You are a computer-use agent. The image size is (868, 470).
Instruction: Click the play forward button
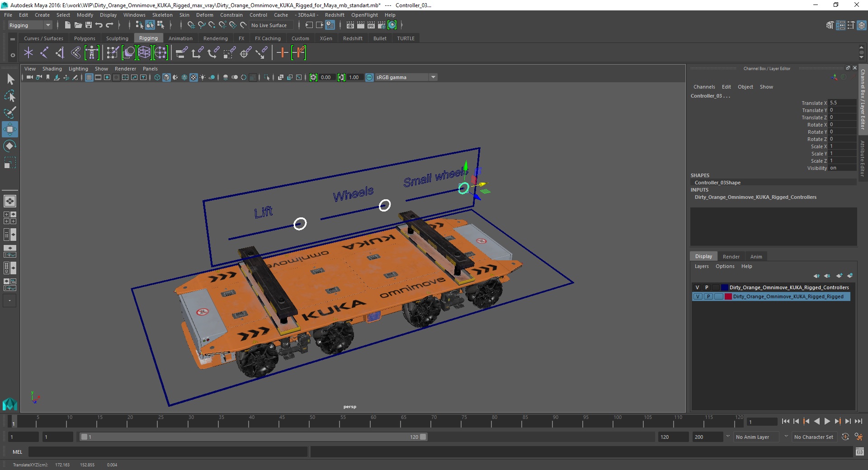[x=827, y=421]
